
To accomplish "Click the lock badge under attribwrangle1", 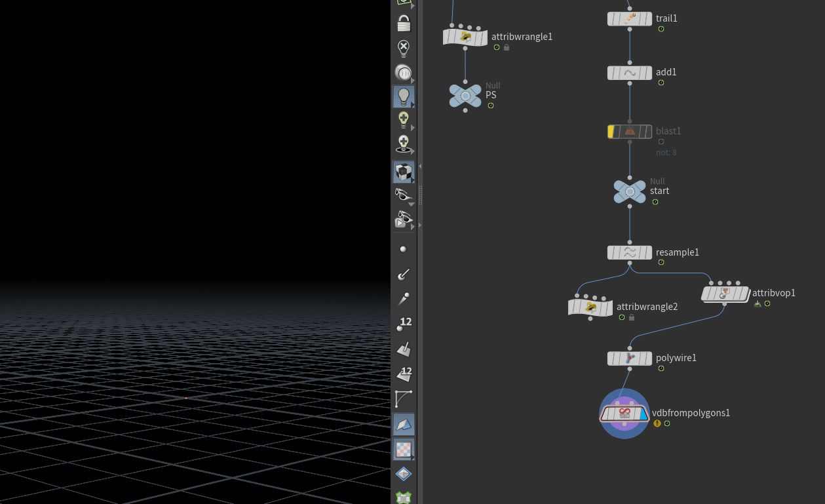I will [x=507, y=47].
